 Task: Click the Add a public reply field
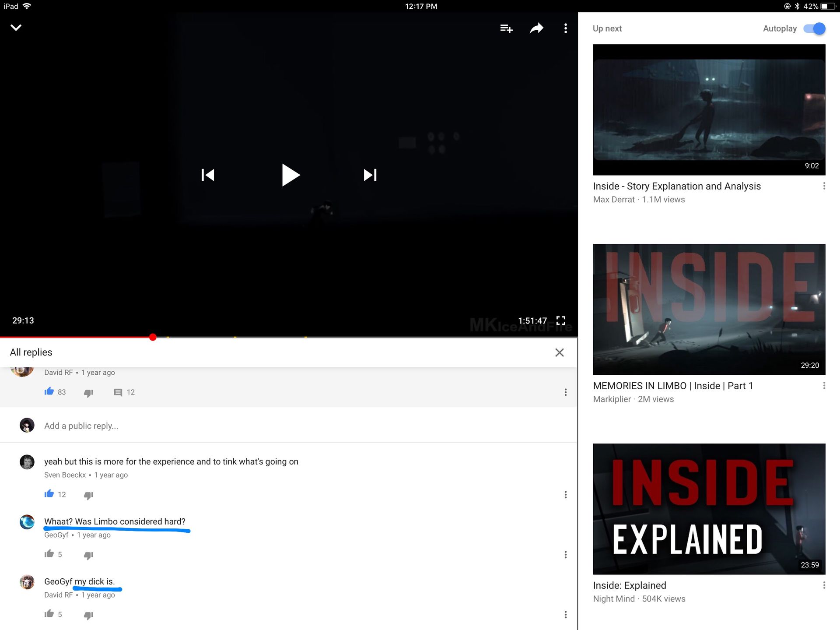click(x=289, y=426)
